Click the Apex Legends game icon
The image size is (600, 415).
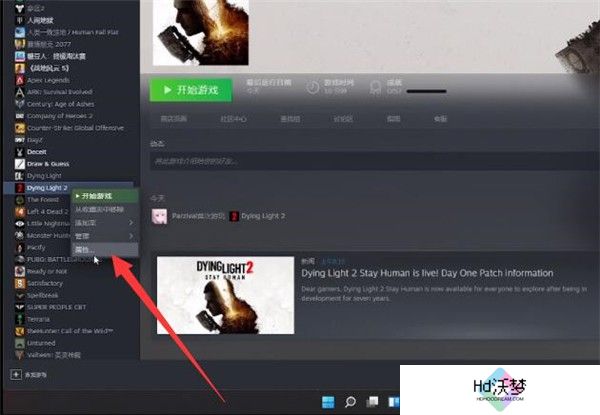(20, 80)
